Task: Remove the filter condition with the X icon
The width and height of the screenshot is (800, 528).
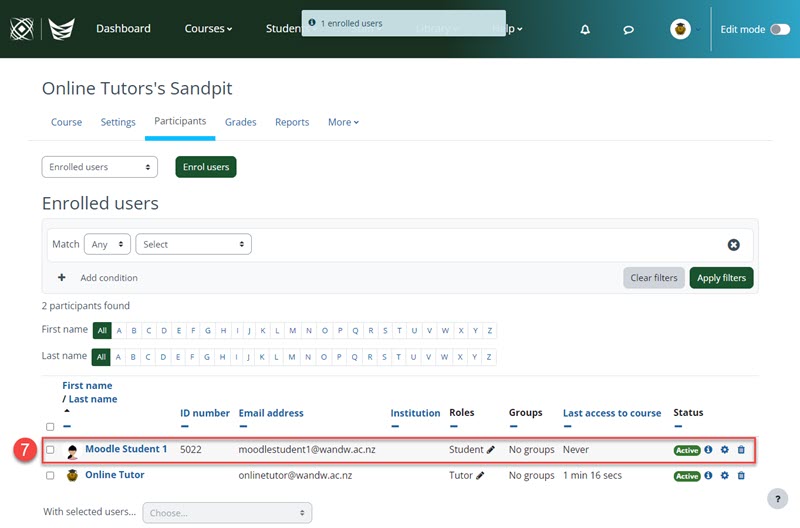Action: [734, 245]
